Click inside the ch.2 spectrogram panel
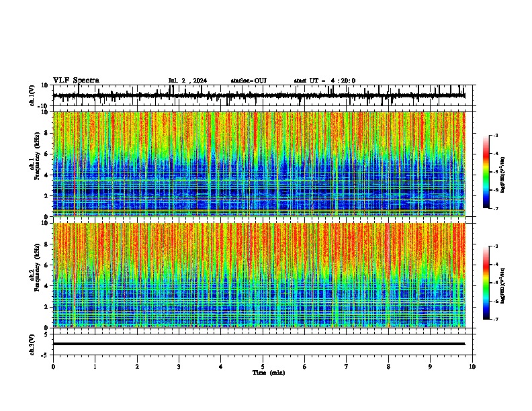Screen dimensions: 532x411 pos(259,275)
